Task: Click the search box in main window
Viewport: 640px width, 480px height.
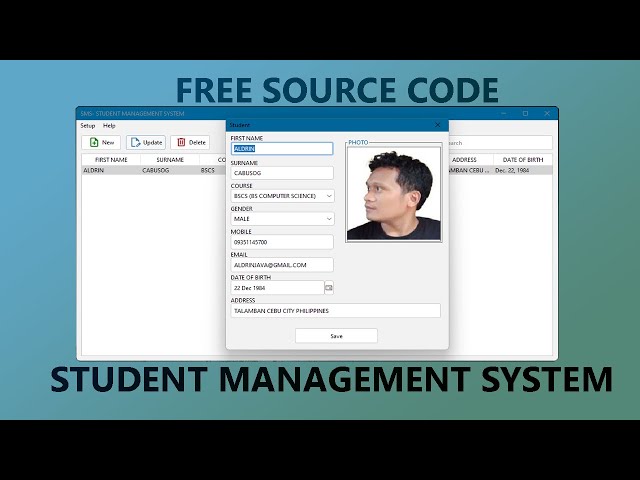Action: click(x=500, y=143)
